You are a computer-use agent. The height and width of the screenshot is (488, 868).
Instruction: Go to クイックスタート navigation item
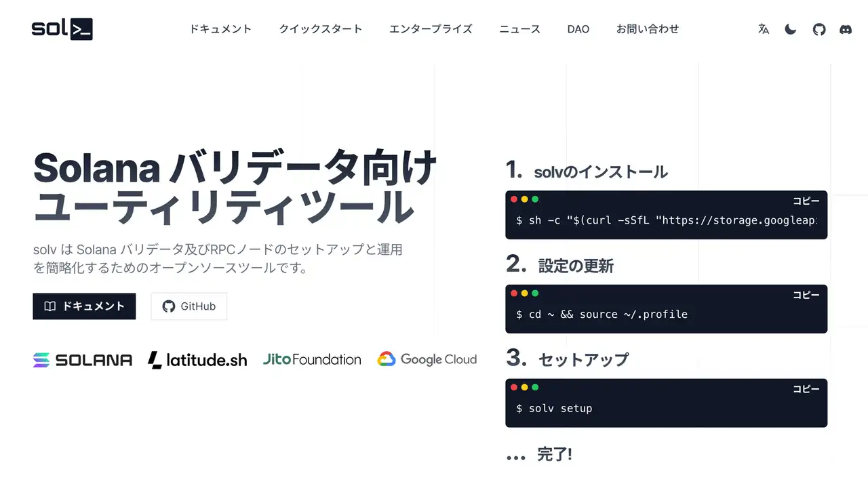pos(320,29)
